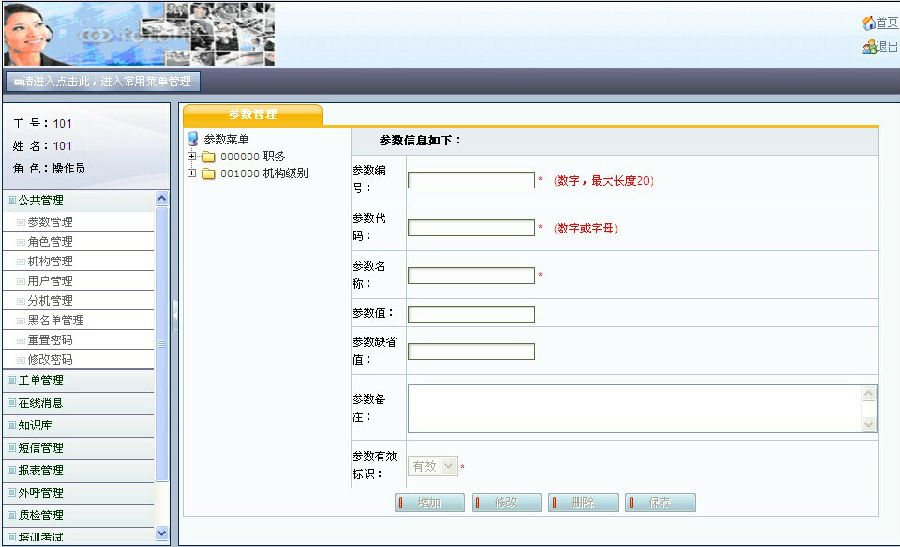Click the 参数备注 text area
Screen dimensions: 900x547
coord(634,409)
